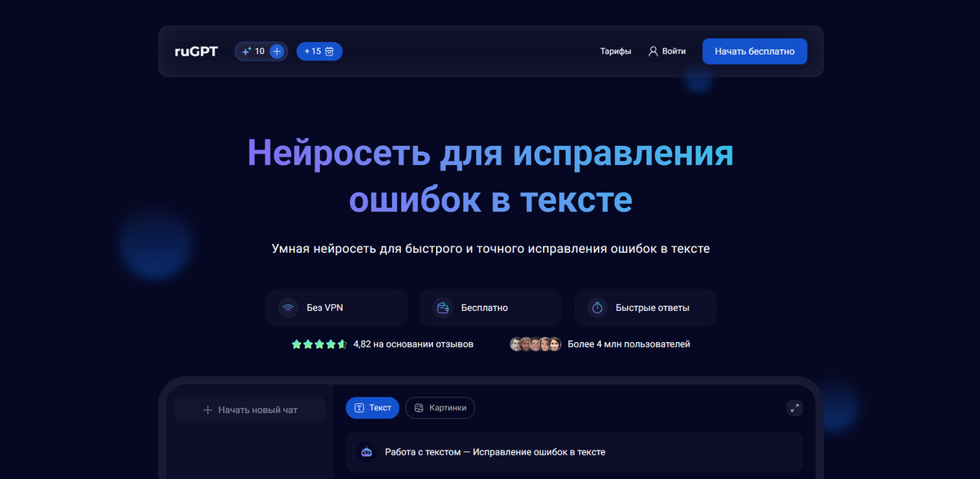The width and height of the screenshot is (980, 479).
Task: Select the Бесплатно feature card
Action: (491, 308)
